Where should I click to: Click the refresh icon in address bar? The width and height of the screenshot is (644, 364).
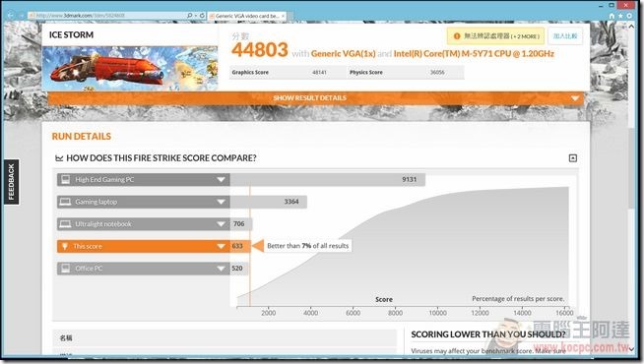(x=202, y=16)
